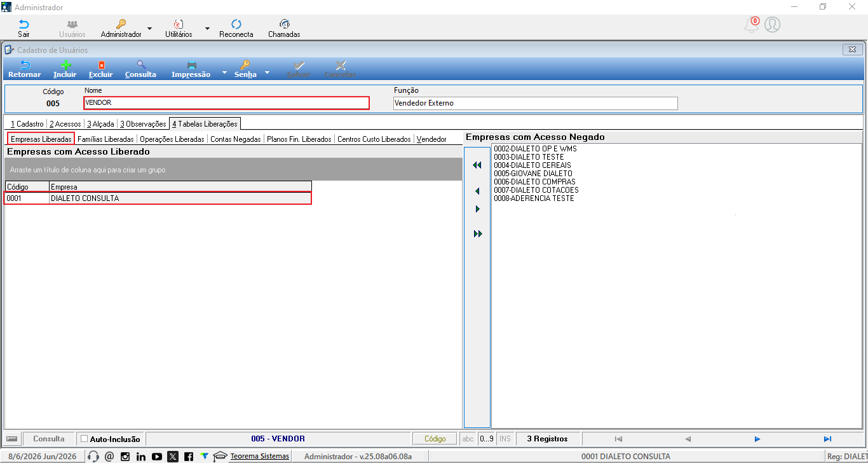Click the graduation cap icon in status bar
Viewport: 868px width, 463px height.
tap(220, 456)
